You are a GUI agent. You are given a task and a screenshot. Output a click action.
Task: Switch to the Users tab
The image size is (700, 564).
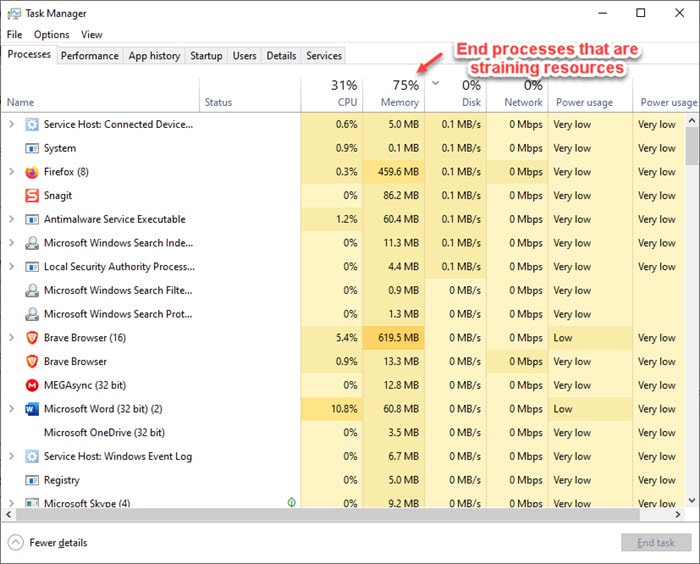[245, 55]
